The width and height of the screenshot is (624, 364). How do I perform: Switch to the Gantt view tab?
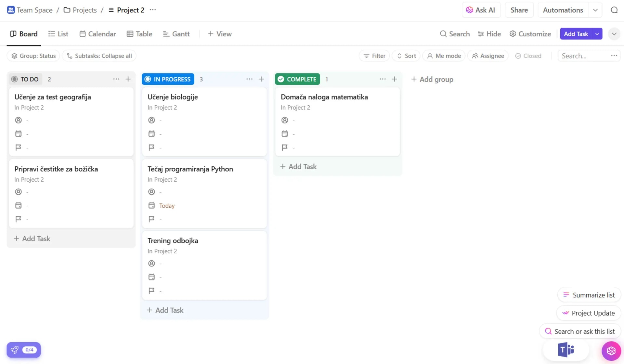point(176,34)
